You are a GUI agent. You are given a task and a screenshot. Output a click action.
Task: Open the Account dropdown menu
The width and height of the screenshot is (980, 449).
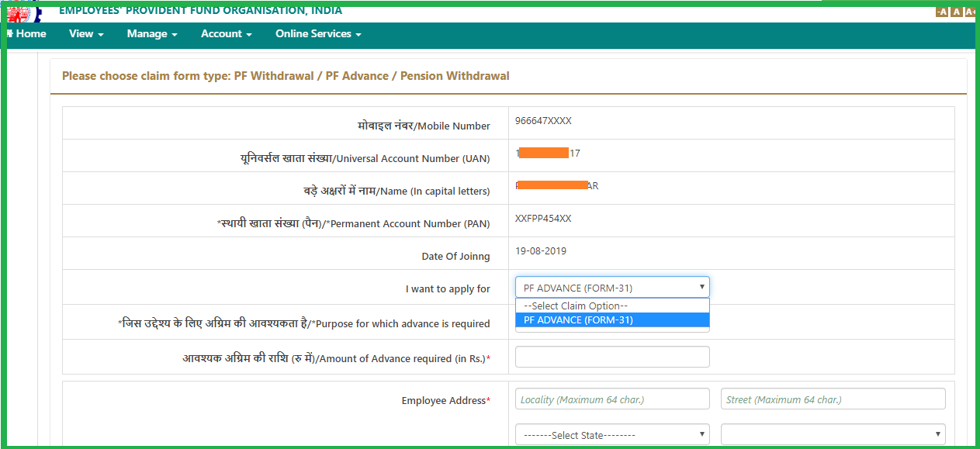point(226,34)
